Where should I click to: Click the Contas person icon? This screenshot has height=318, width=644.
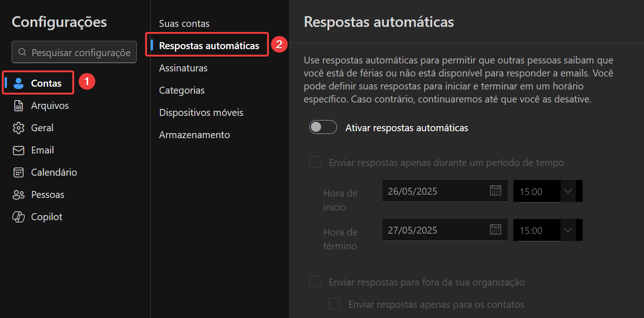click(19, 83)
